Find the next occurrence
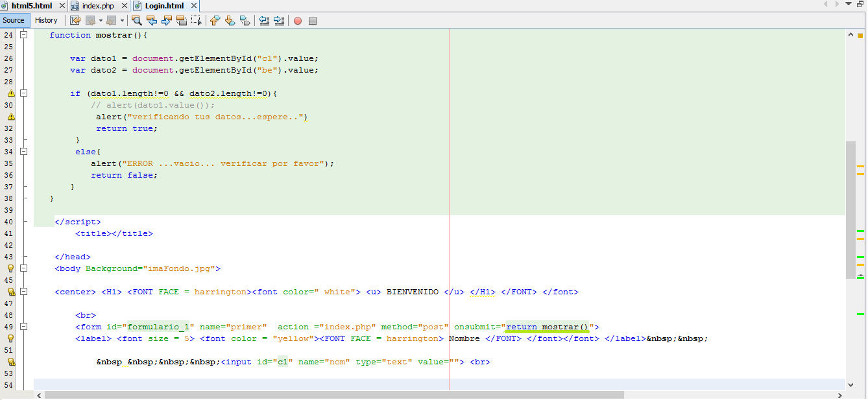 coord(167,21)
